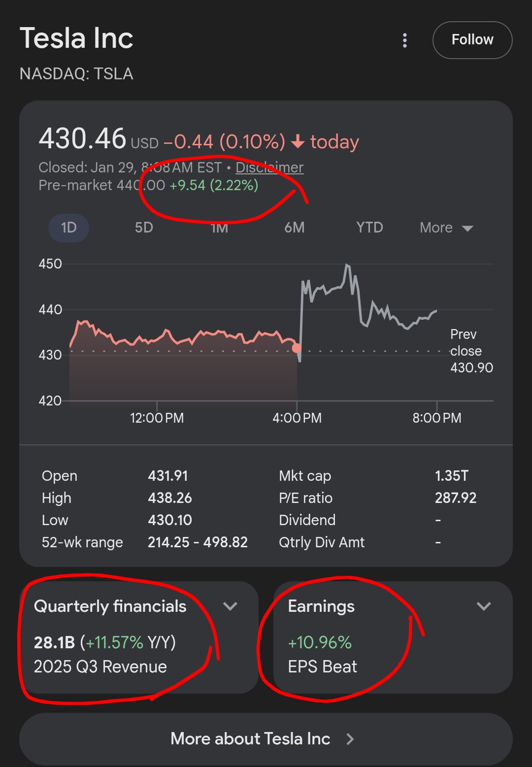Click the Quarterly financials heading

[110, 606]
